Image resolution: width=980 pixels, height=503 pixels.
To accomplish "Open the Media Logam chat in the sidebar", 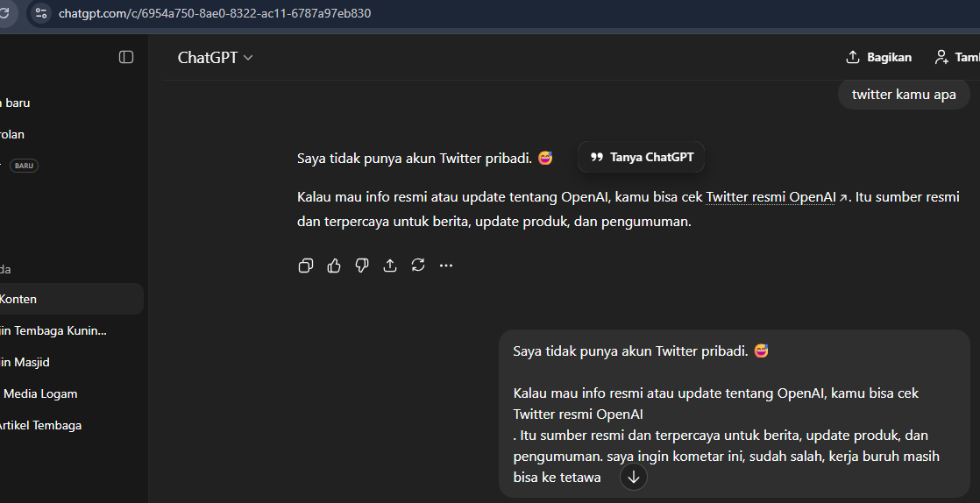I will click(70, 393).
